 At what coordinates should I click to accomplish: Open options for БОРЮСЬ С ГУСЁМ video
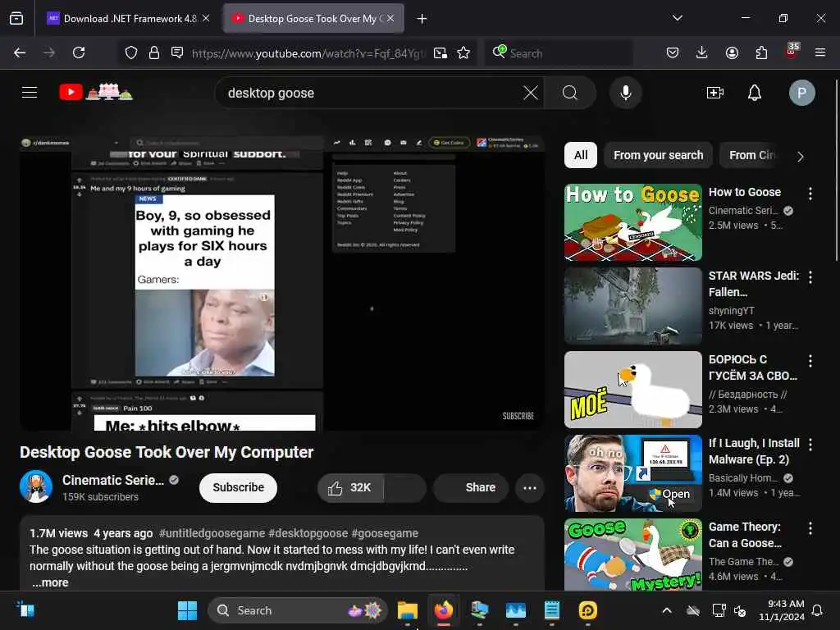(810, 361)
